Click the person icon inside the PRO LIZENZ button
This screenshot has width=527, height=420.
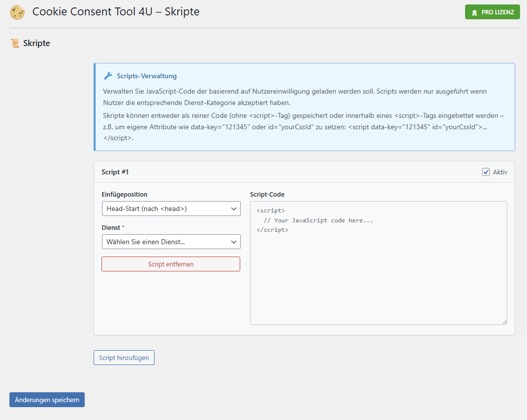475,12
